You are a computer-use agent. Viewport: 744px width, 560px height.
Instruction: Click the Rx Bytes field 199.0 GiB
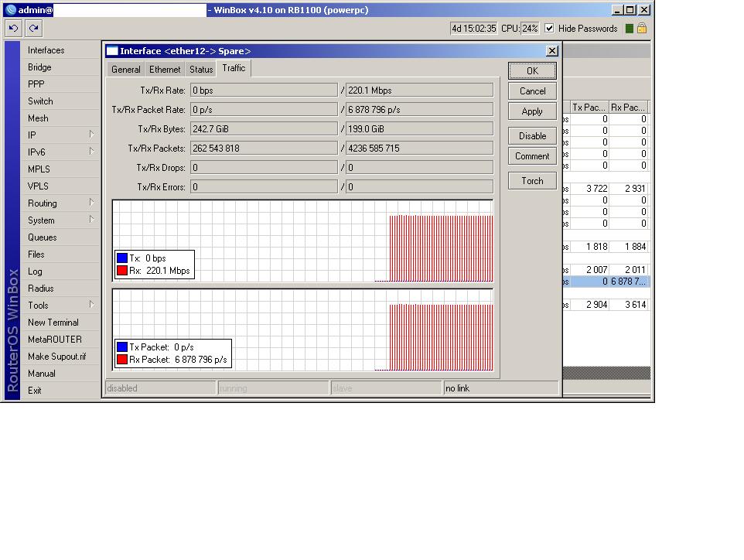(419, 128)
